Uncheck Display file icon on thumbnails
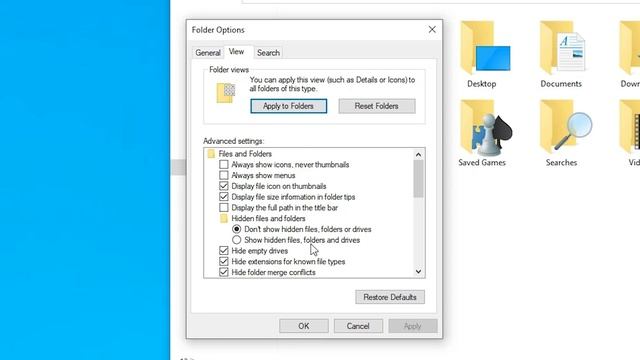Viewport: 640px width, 360px height. point(224,186)
